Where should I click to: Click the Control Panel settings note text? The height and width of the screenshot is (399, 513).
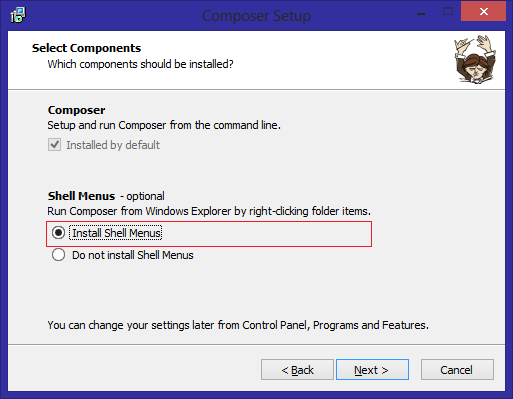(x=238, y=325)
